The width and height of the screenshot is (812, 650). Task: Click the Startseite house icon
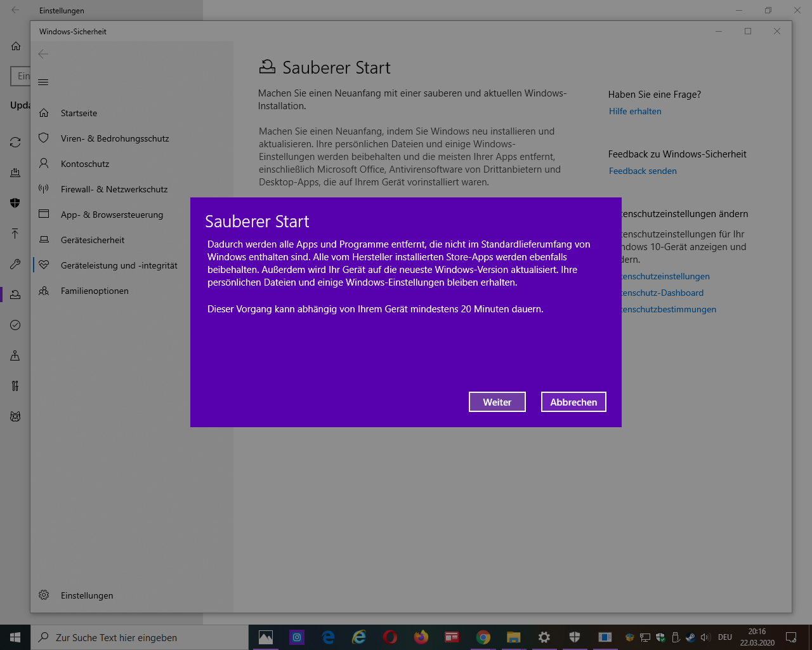pos(44,112)
